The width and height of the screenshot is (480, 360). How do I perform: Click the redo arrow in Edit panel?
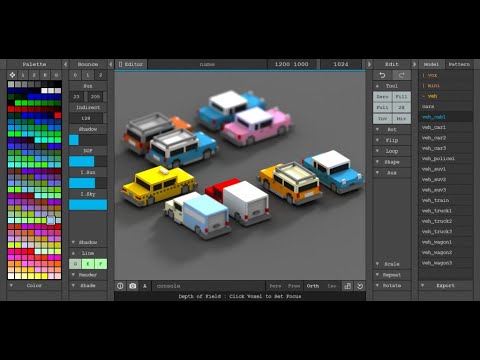click(401, 75)
